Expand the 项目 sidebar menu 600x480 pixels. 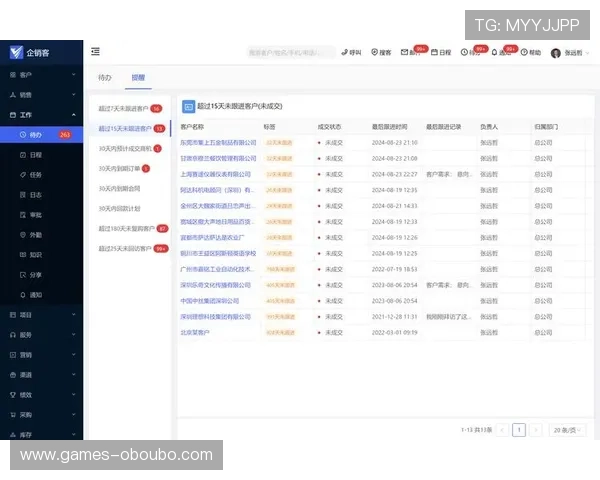coord(41,315)
